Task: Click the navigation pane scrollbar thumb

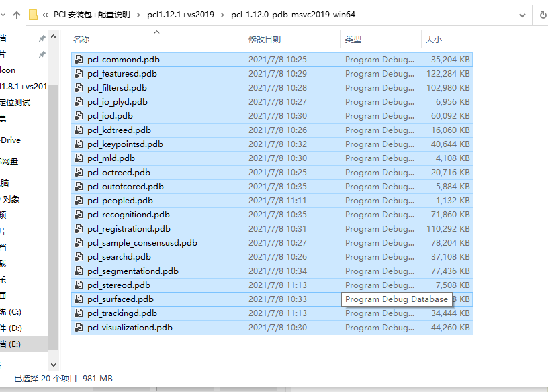Action: click(54, 217)
